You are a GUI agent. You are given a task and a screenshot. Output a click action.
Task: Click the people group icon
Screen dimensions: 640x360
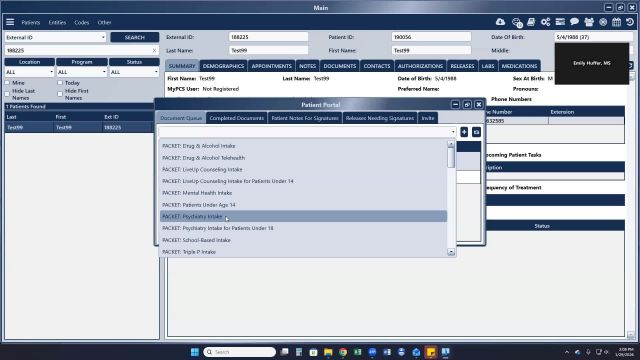click(x=589, y=22)
